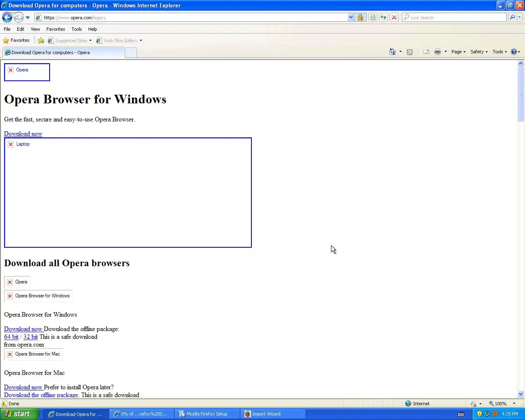Open the recent pages dropdown arrow
The height and width of the screenshot is (420, 525).
(x=27, y=18)
